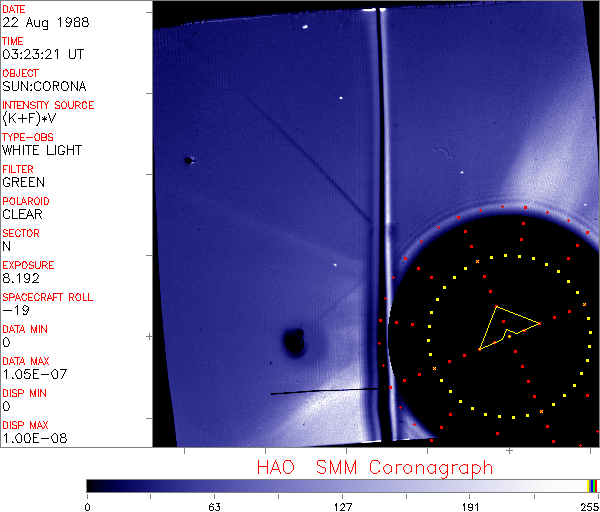
Task: Click the color bar near value 127
Action: [x=342, y=485]
